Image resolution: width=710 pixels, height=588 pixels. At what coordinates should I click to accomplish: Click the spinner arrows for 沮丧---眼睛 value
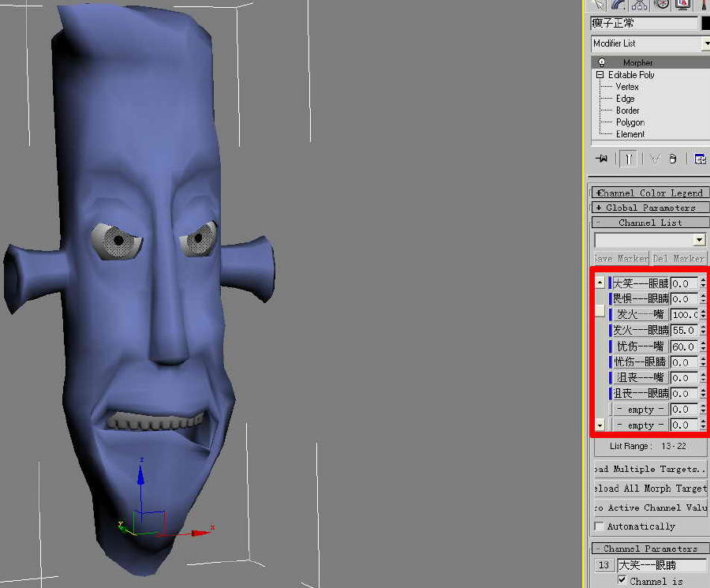coord(703,394)
